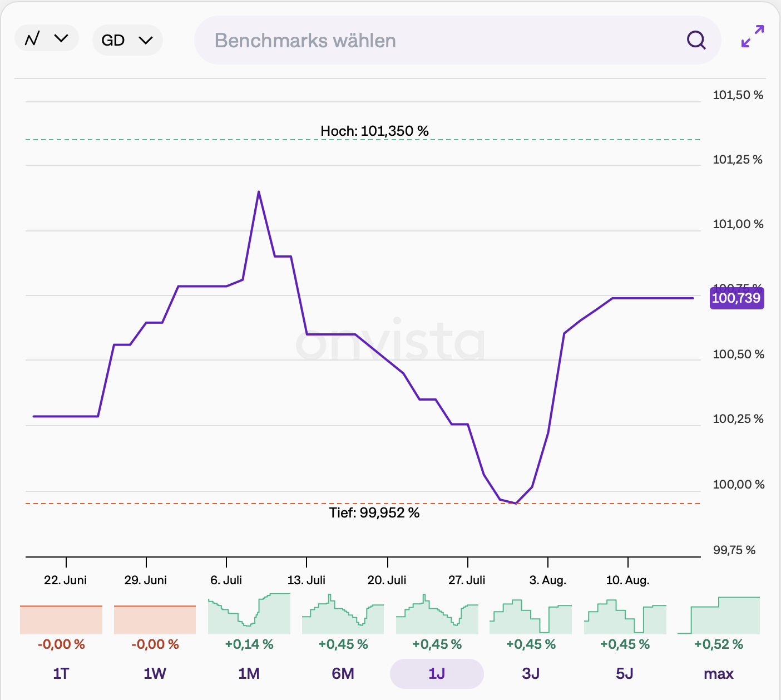Viewport: 781px width, 700px height.
Task: Click the 27. Juli date label
Action: tap(467, 580)
